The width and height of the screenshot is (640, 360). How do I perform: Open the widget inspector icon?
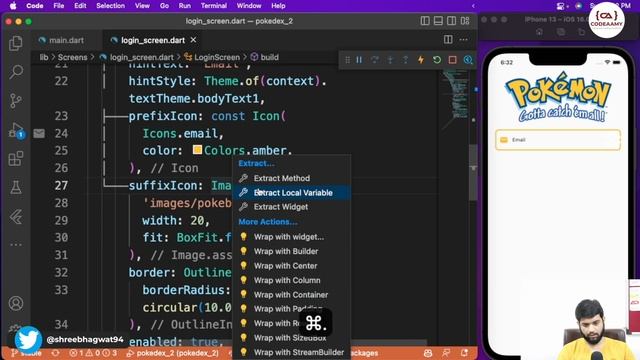pyautogui.click(x=468, y=60)
